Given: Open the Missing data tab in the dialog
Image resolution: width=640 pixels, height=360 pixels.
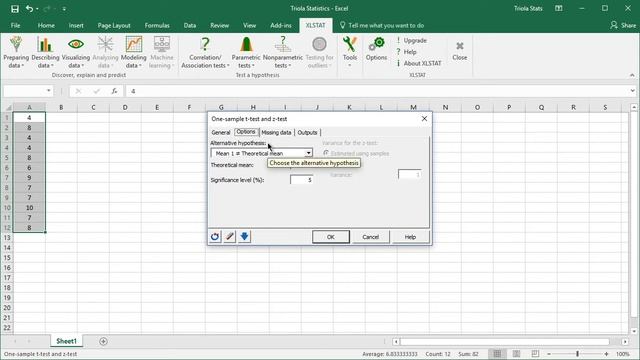Looking at the screenshot, I should [x=276, y=132].
